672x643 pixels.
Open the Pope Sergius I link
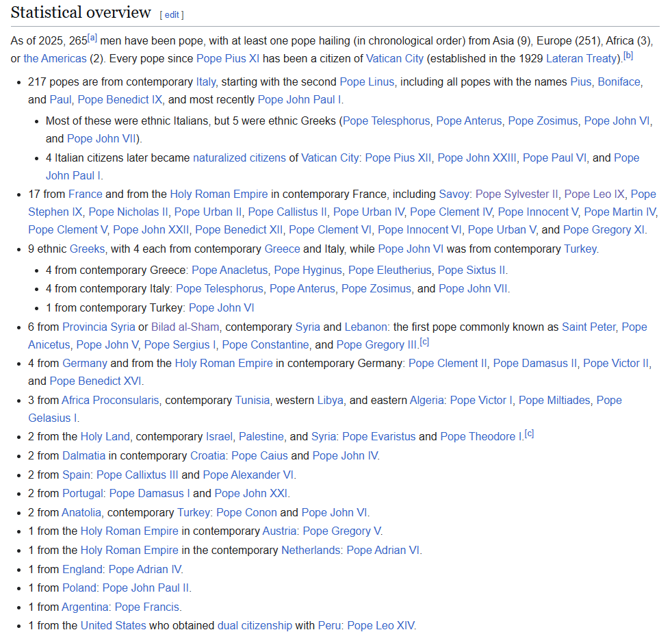180,345
